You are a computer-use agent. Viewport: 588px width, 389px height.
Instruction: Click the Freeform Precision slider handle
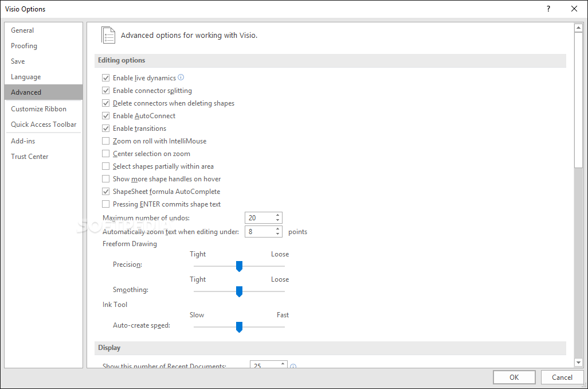point(239,266)
